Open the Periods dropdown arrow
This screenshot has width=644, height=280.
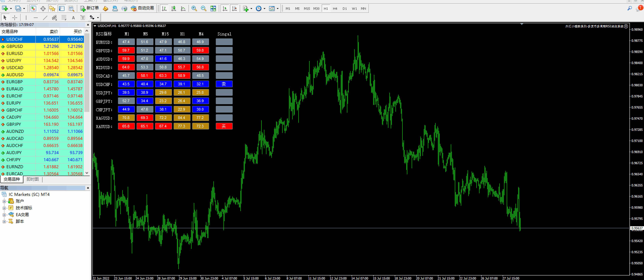tap(265, 8)
